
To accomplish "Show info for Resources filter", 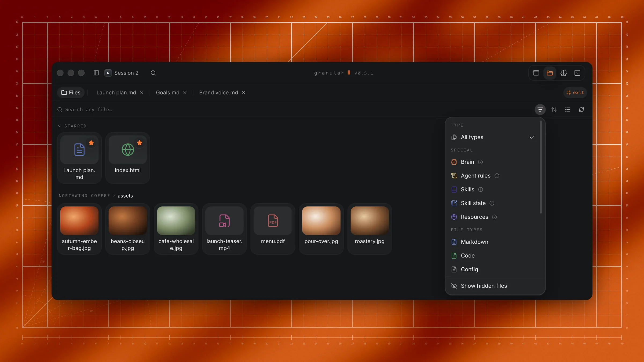I will [494, 217].
